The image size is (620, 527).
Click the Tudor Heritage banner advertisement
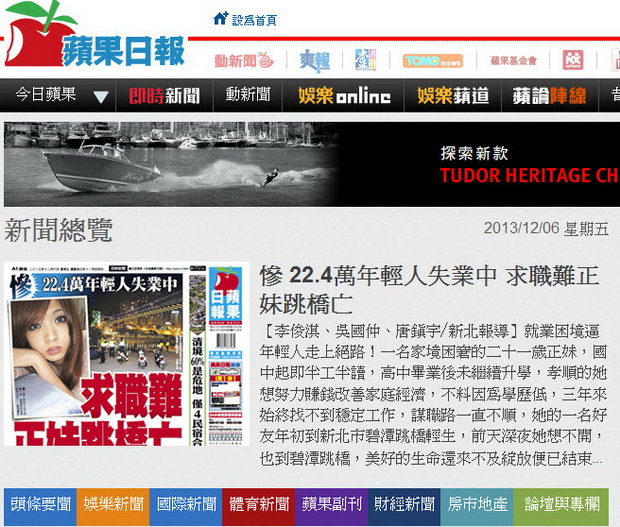312,164
